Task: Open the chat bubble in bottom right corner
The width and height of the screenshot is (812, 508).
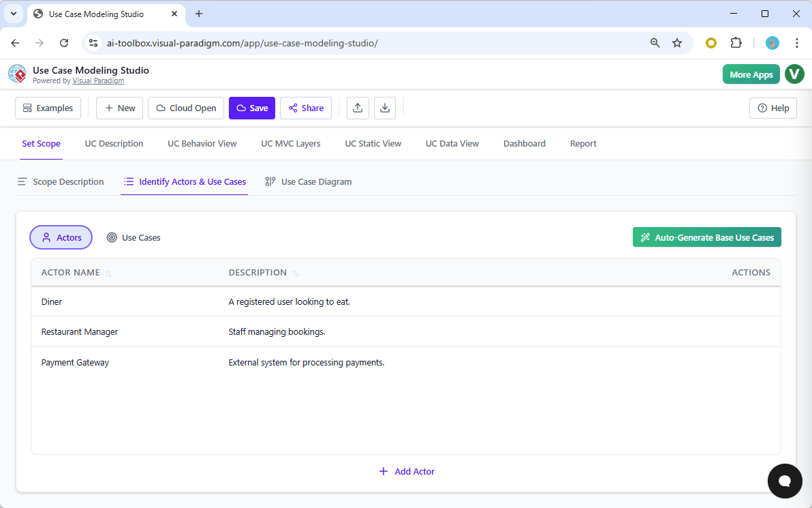Action: tap(784, 481)
